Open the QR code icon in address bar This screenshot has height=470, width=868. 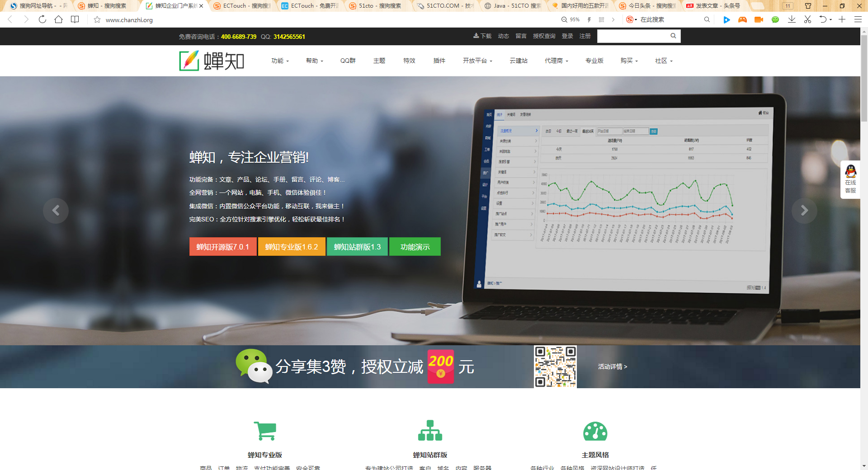click(601, 19)
